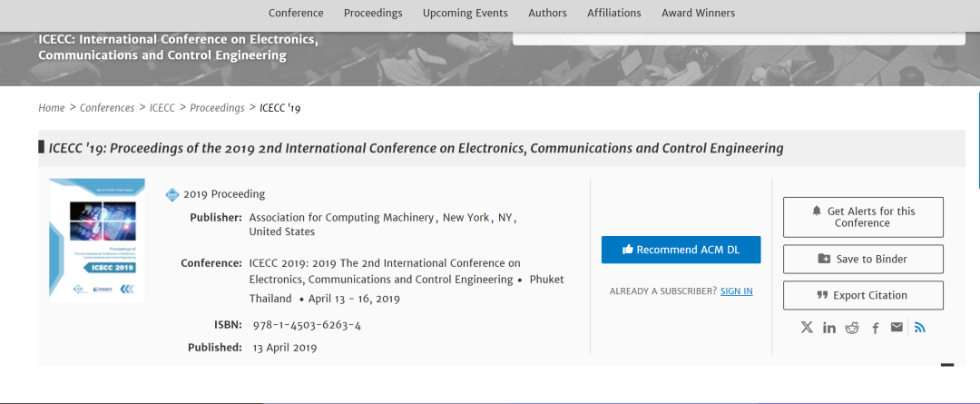
Task: Open the Affiliations tab
Action: [x=613, y=13]
